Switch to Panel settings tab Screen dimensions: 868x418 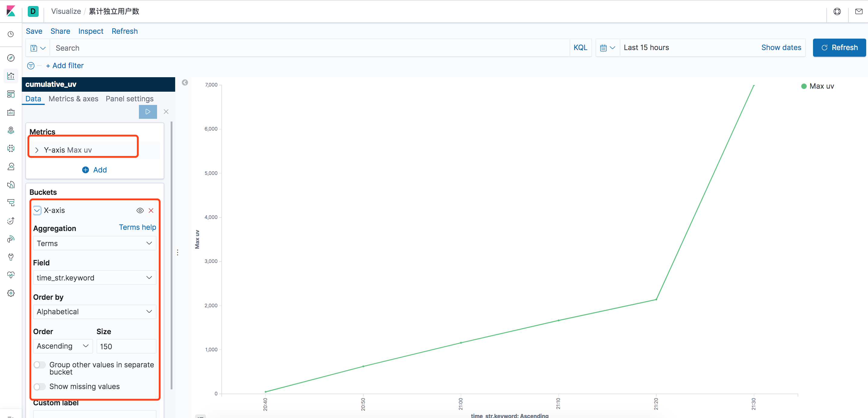(x=130, y=98)
